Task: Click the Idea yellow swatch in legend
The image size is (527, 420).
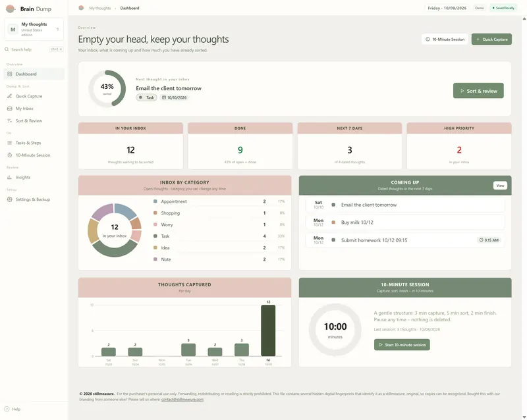Action: click(155, 248)
